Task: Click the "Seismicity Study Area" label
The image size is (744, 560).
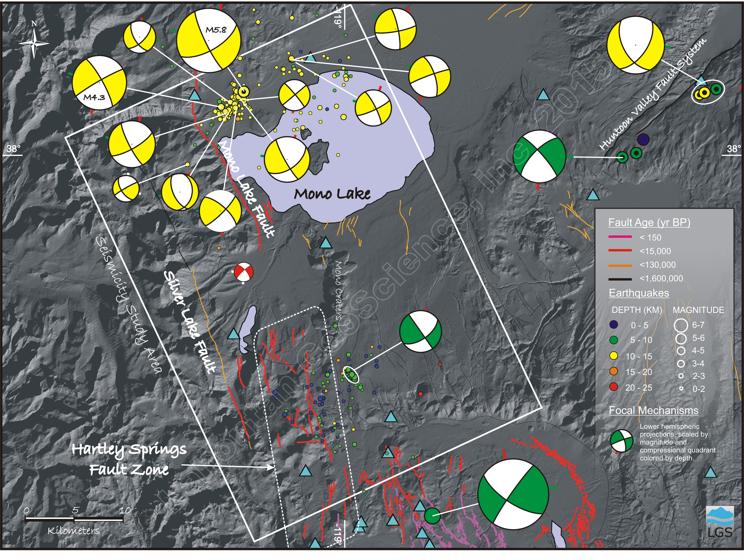Action: [x=129, y=305]
